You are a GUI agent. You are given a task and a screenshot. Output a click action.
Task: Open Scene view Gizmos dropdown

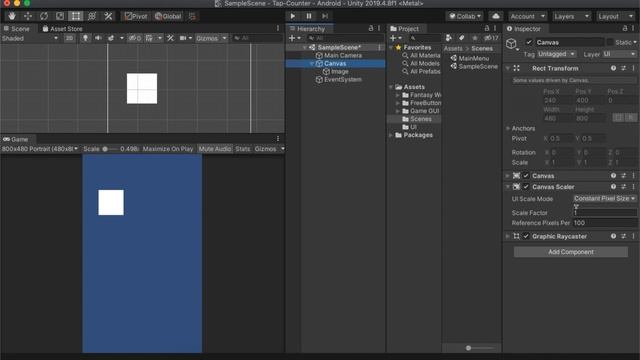211,38
